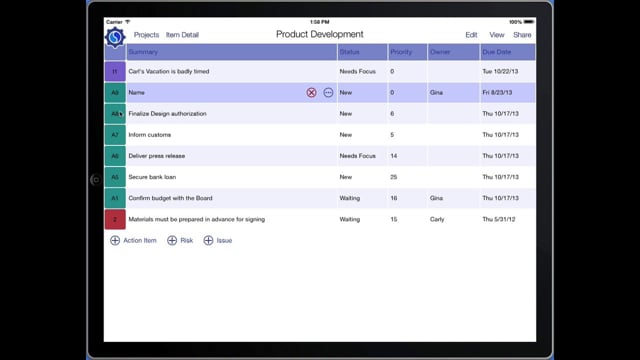Click due date for Secure bank loan
Screen dimensions: 640x360
click(x=500, y=177)
